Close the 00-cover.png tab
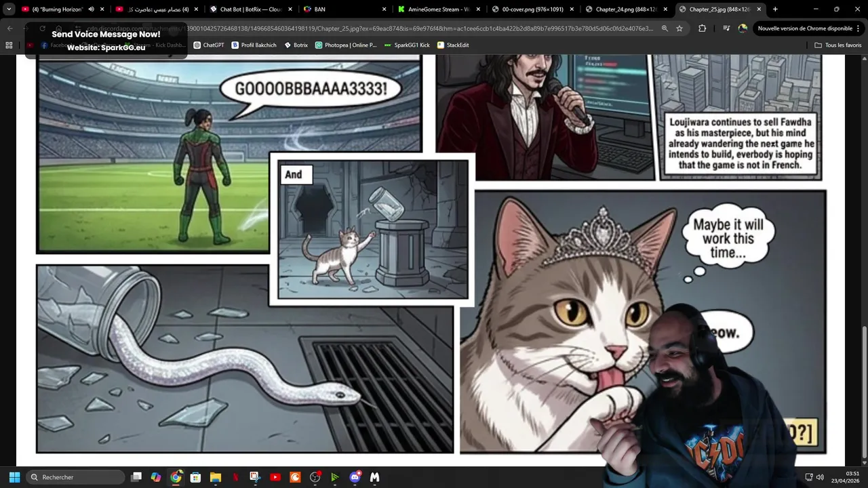This screenshot has width=868, height=488. pyautogui.click(x=572, y=9)
